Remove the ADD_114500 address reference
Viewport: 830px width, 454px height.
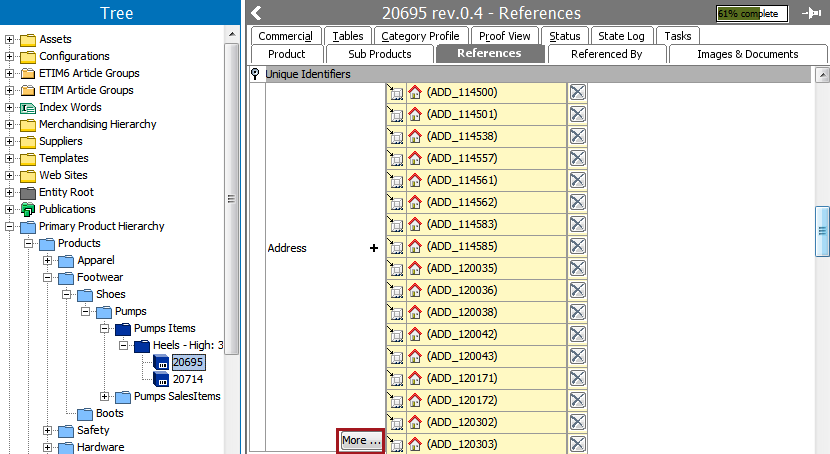click(x=578, y=92)
